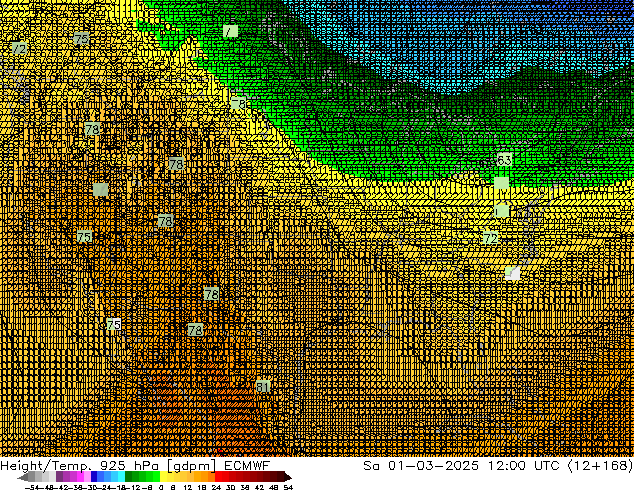Pick the dark blue swatch in legend
The height and width of the screenshot is (490, 634).
pyautogui.click(x=94, y=477)
